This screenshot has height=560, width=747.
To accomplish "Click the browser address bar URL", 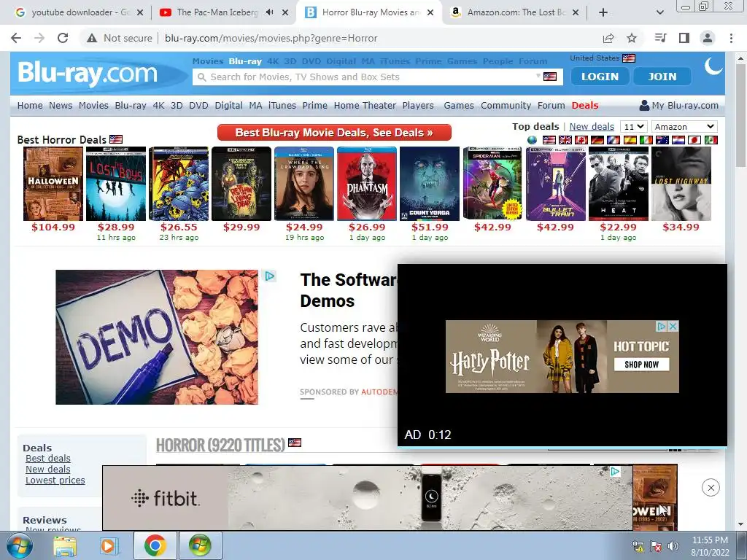I will (x=271, y=38).
